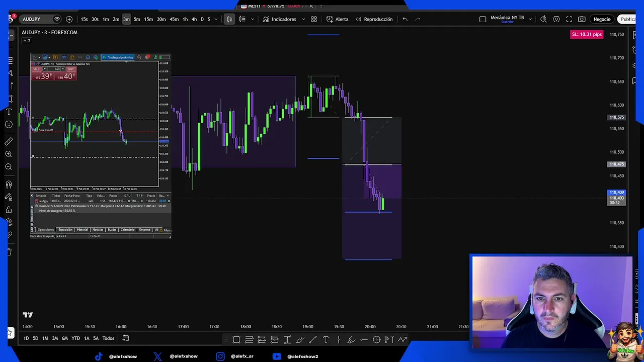Select the 5D date range
Viewport: 644px width, 362px height.
[35, 338]
